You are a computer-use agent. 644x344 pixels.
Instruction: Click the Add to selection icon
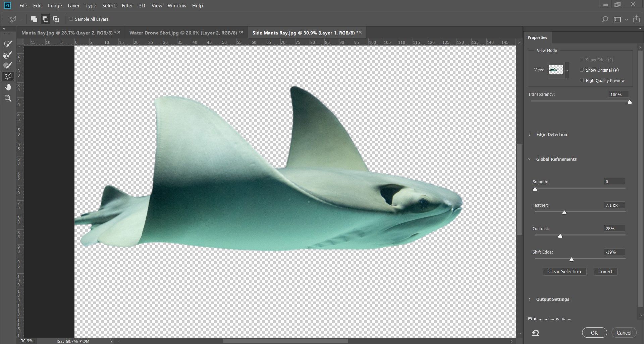pyautogui.click(x=45, y=19)
